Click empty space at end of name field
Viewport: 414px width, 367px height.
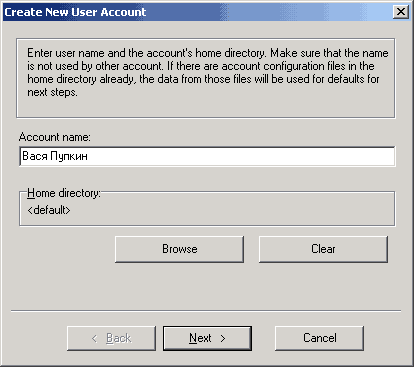(x=242, y=156)
